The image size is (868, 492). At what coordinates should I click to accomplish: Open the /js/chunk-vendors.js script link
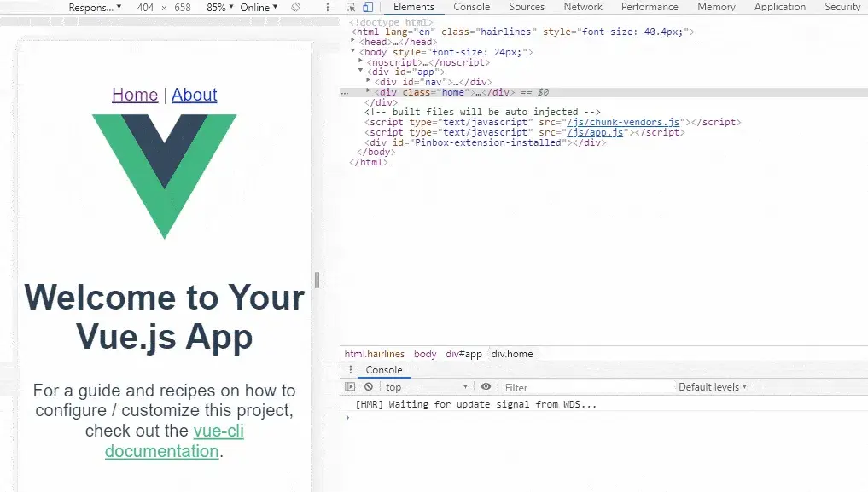pyautogui.click(x=623, y=122)
